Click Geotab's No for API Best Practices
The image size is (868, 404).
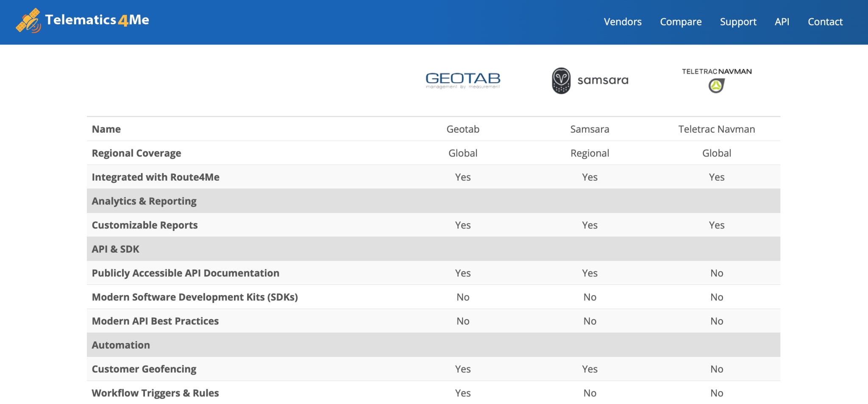[x=463, y=321]
